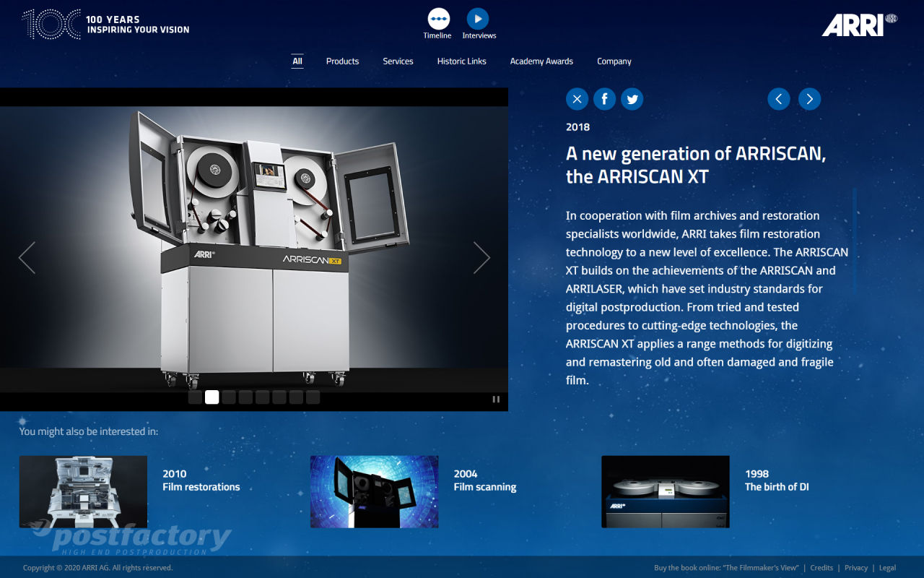The image size is (924, 578).
Task: Show next slide in image slider
Action: click(x=481, y=258)
